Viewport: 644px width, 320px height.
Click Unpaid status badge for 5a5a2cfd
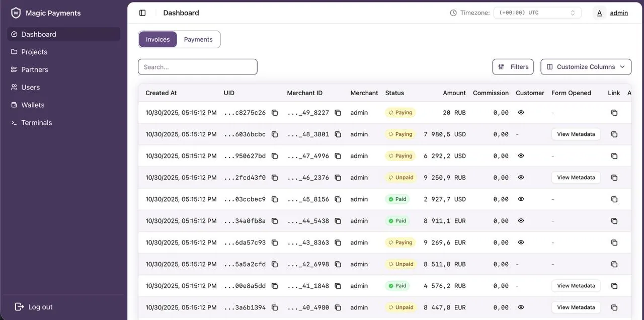pos(400,264)
